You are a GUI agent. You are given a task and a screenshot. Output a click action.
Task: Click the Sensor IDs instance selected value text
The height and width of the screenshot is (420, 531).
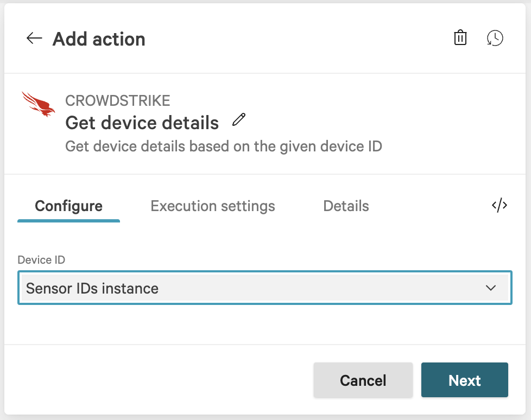click(92, 289)
